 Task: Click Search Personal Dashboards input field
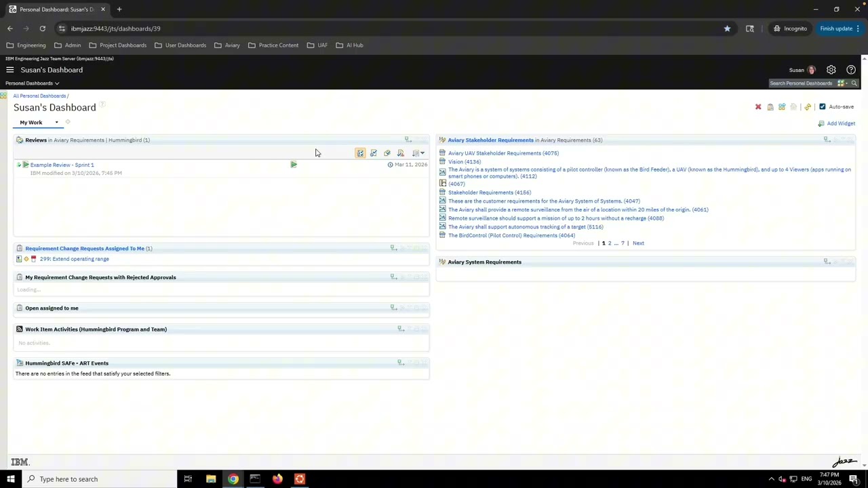802,83
